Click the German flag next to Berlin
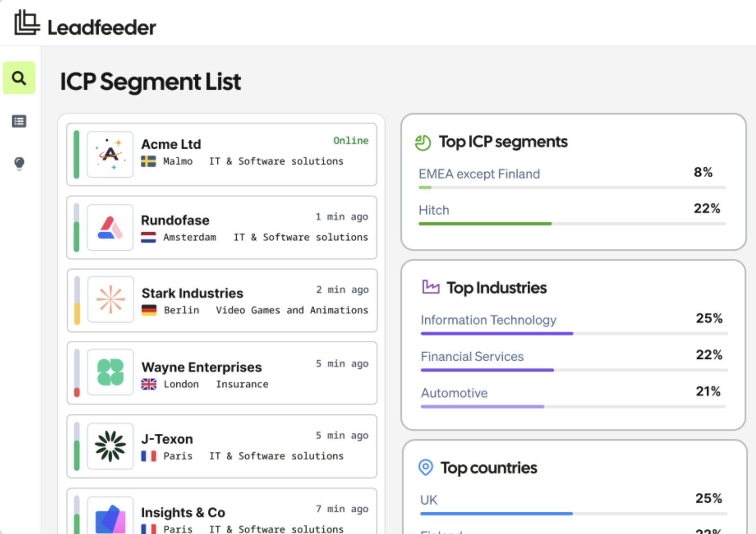This screenshot has width=756, height=534. point(149,310)
